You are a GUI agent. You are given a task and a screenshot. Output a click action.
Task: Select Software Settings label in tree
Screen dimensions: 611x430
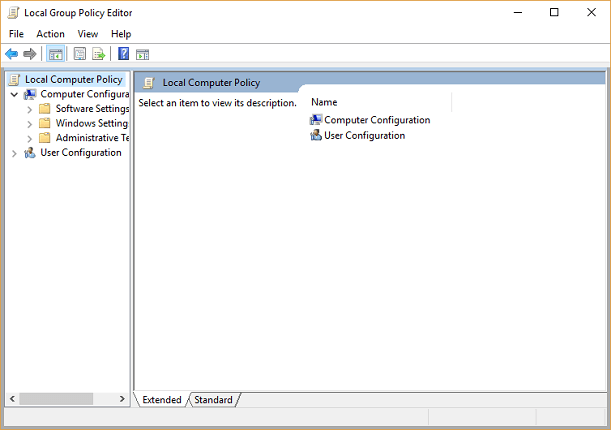click(x=92, y=109)
